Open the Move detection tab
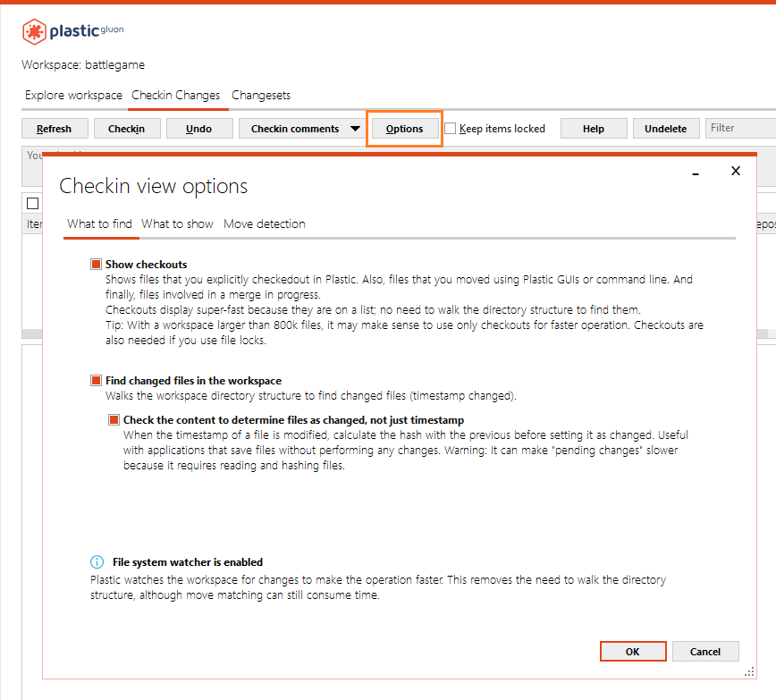Viewport: 776px width, 700px height. [265, 223]
